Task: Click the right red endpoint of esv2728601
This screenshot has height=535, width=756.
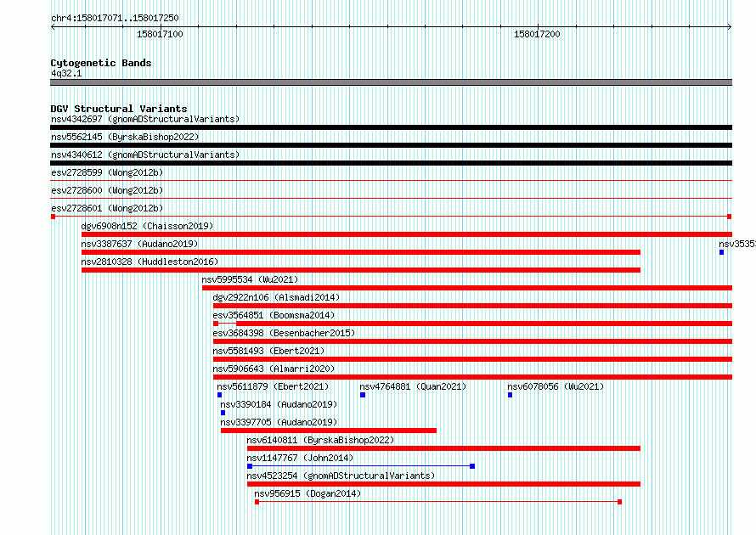Action: [730, 217]
